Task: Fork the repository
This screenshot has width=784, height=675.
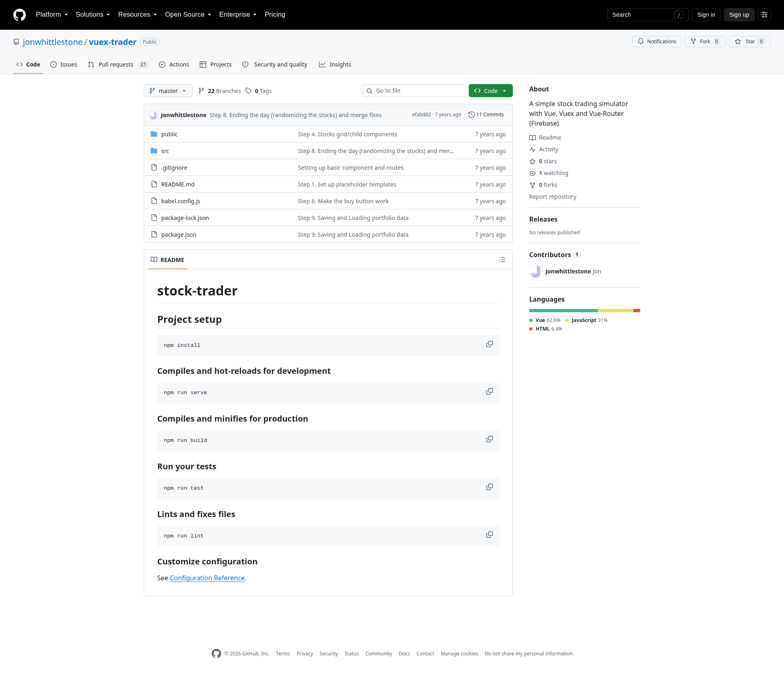Action: click(x=705, y=42)
